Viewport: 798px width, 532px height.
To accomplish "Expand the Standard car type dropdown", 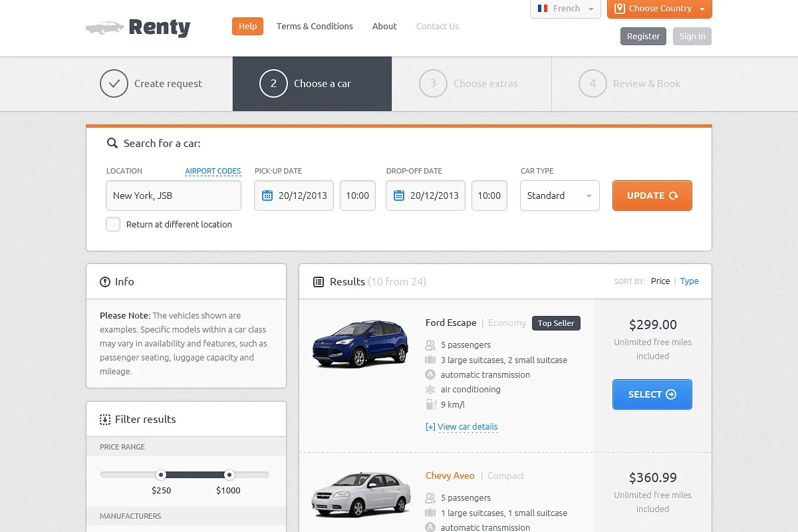I will pyautogui.click(x=559, y=196).
